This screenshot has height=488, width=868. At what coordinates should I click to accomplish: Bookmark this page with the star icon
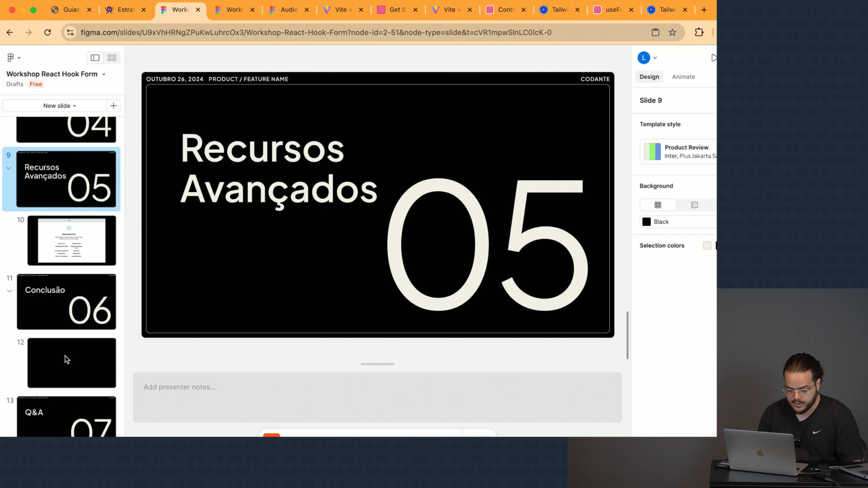[x=672, y=33]
